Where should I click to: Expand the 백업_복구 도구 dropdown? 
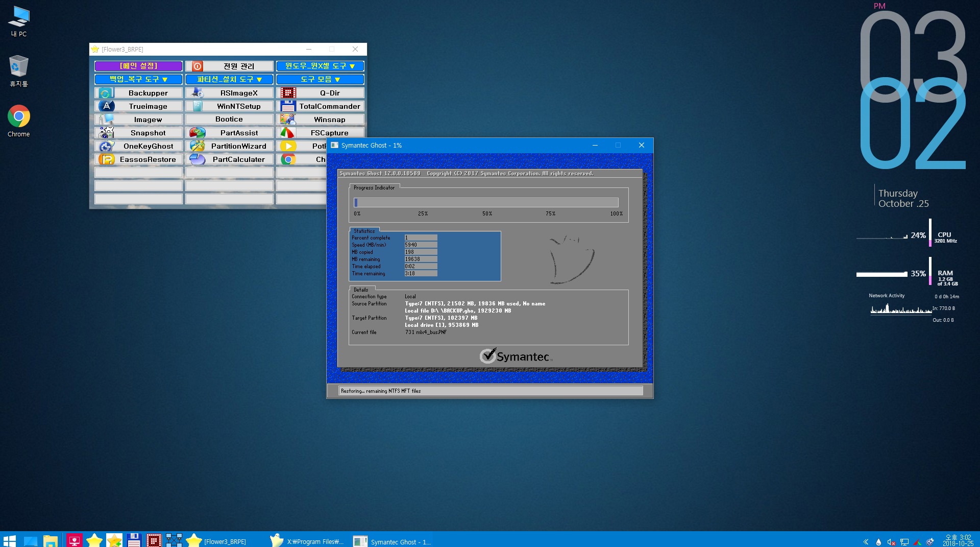coord(138,80)
